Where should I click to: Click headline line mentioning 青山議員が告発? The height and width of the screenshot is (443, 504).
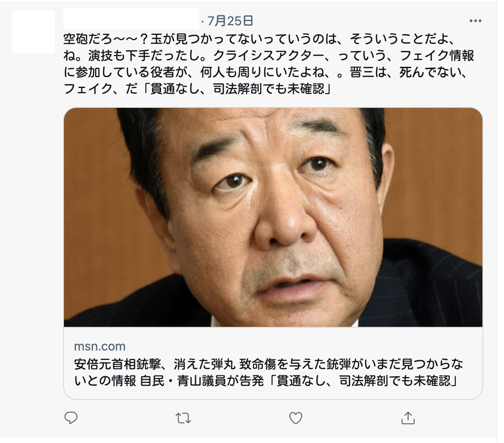pos(266,380)
